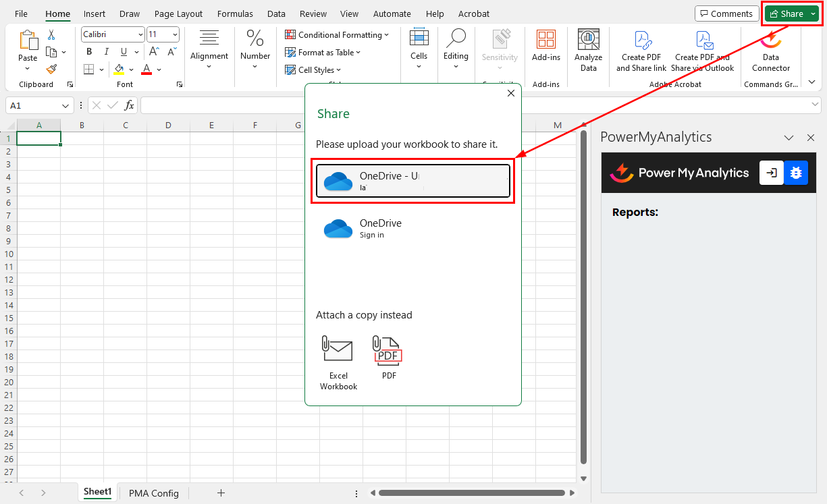The image size is (827, 504).
Task: Switch to the PMA Config sheet tab
Action: pyautogui.click(x=154, y=493)
